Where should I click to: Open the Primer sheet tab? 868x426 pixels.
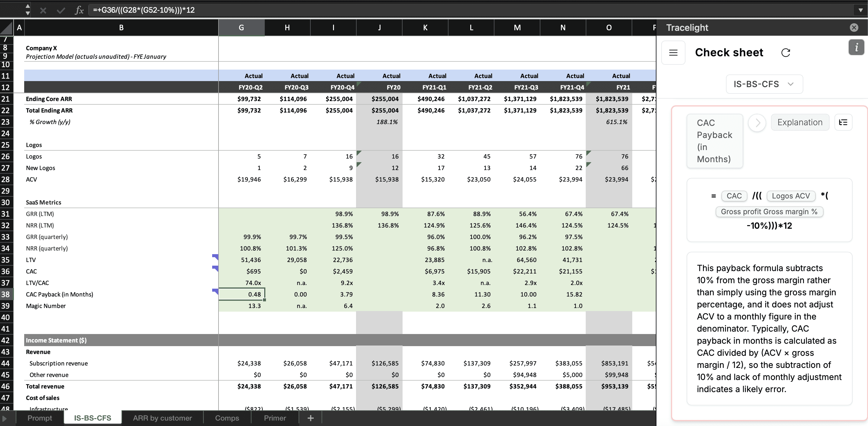click(275, 418)
